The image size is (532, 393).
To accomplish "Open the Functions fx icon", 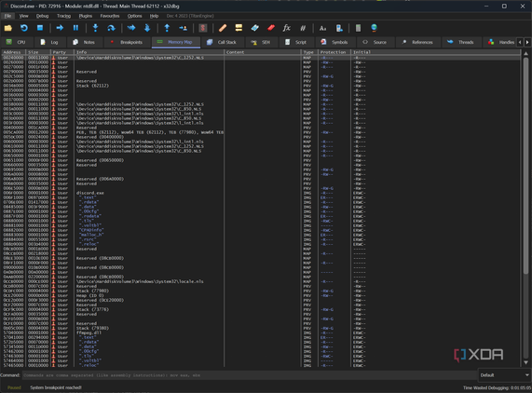I will pyautogui.click(x=287, y=28).
